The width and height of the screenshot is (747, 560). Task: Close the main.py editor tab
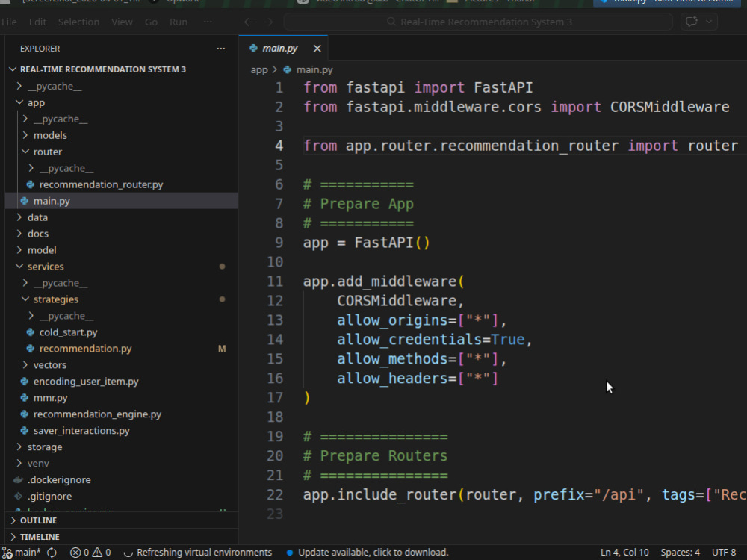(317, 49)
